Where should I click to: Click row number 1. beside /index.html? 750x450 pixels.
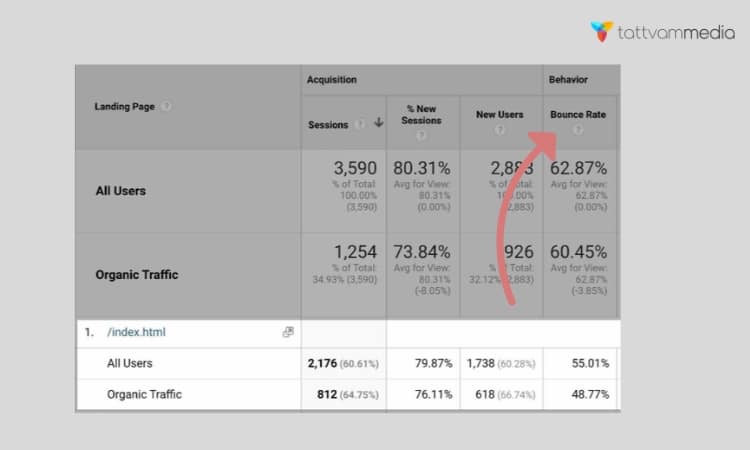[89, 332]
